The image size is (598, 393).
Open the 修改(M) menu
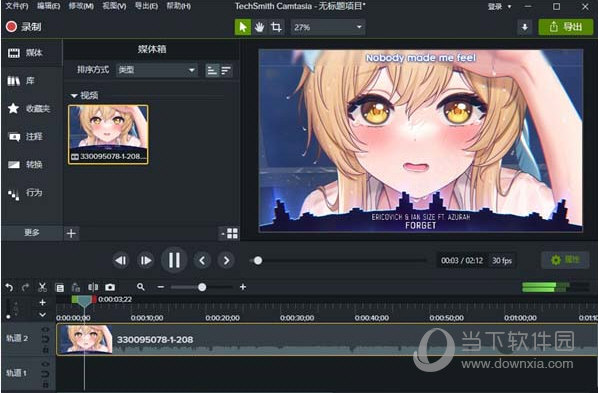[81, 6]
